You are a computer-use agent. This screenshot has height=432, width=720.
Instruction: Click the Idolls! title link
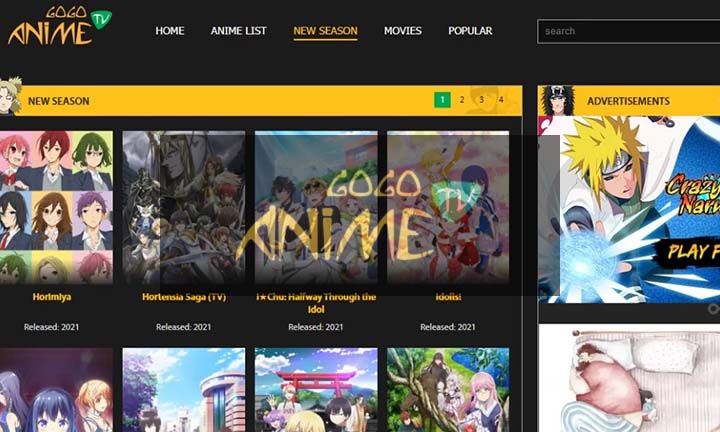pyautogui.click(x=448, y=297)
